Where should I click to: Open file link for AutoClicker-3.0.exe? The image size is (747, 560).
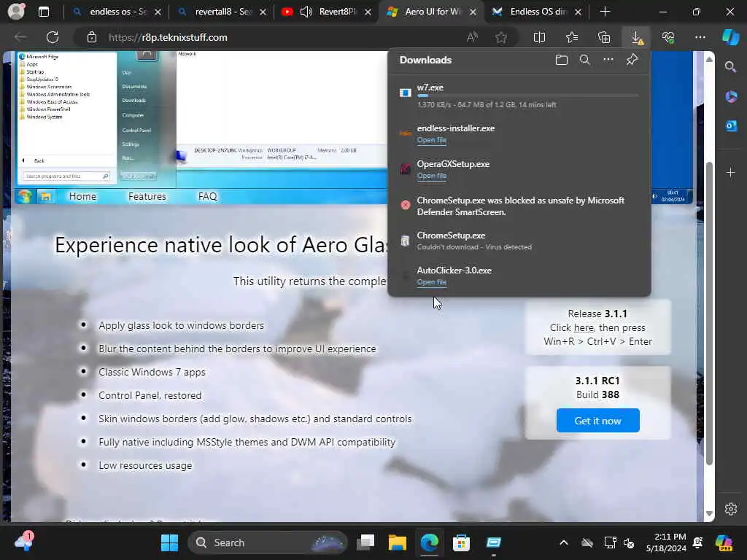432,282
